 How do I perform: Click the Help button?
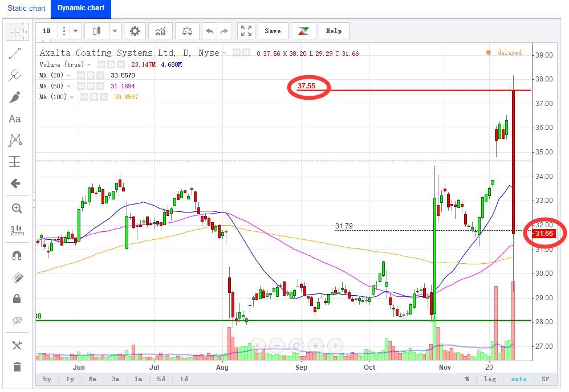(x=334, y=31)
